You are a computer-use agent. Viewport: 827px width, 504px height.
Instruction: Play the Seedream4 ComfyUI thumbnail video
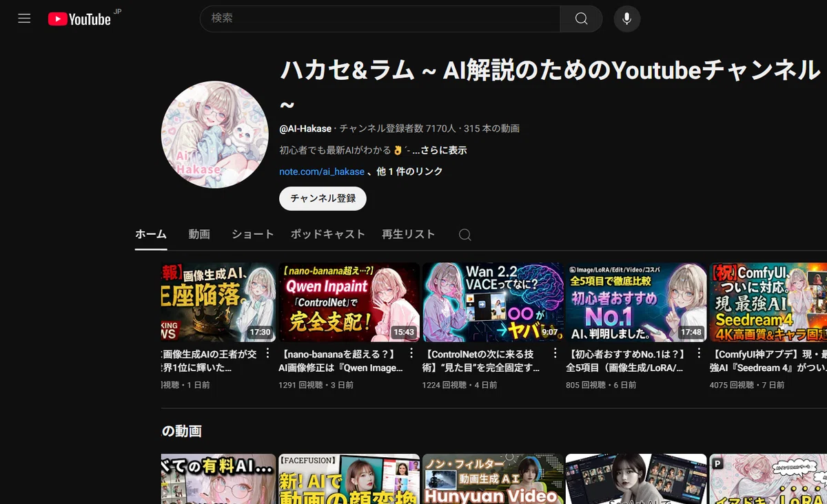coord(768,302)
